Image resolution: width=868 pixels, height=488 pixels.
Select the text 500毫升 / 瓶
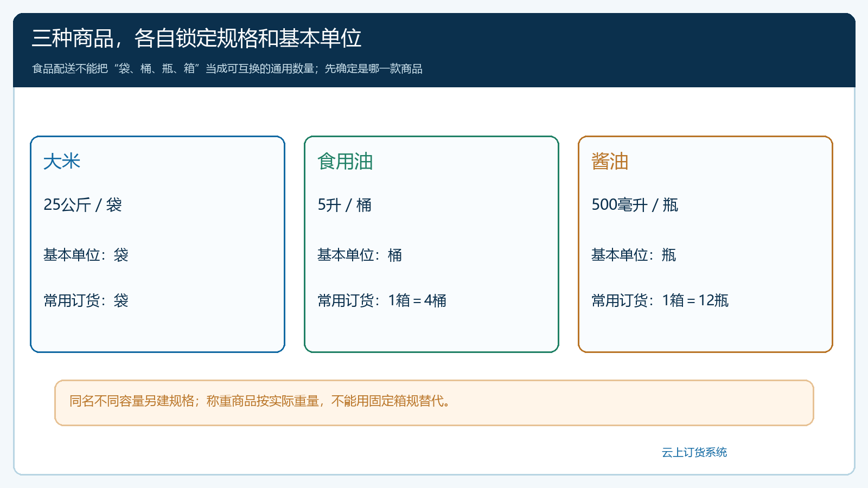tap(635, 204)
